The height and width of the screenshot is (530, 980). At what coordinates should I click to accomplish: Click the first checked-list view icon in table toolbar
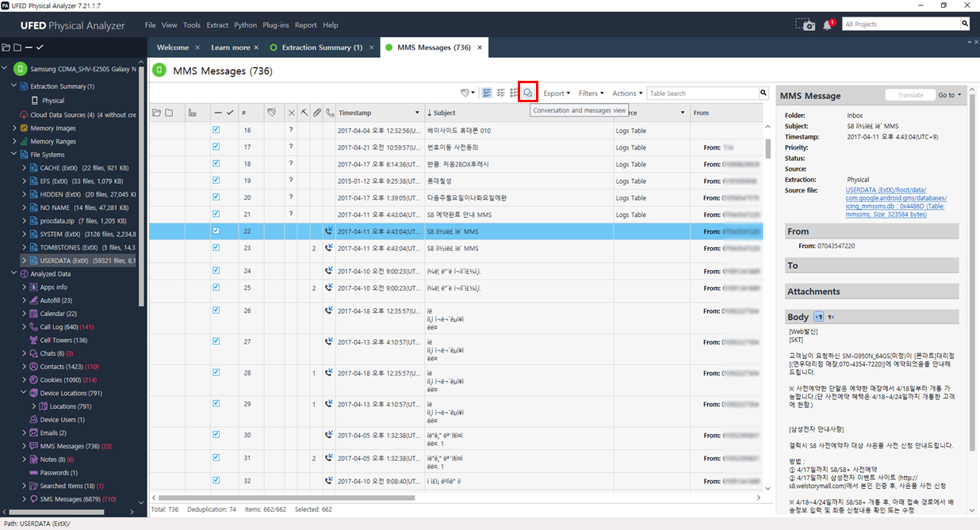tap(487, 93)
